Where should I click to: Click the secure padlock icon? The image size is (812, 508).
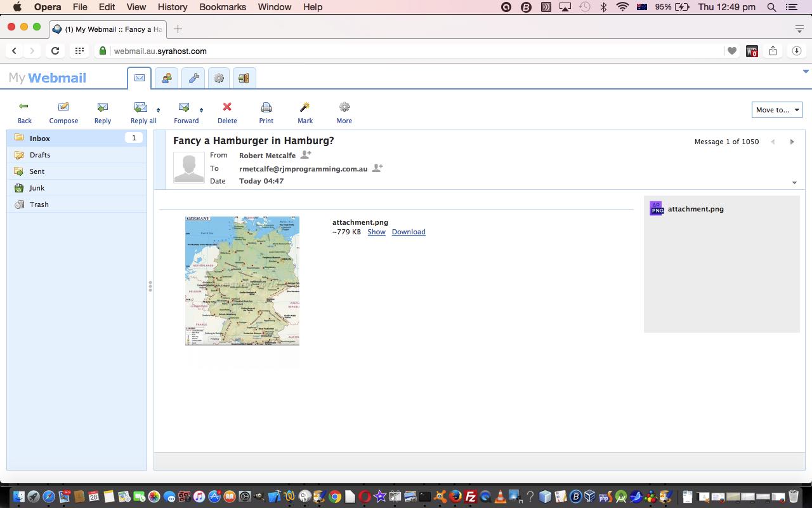click(103, 51)
